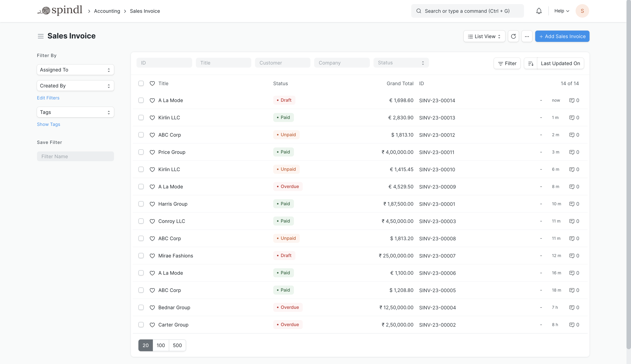Select the checkbox for Kirlin LLC paid invoice

coord(141,117)
